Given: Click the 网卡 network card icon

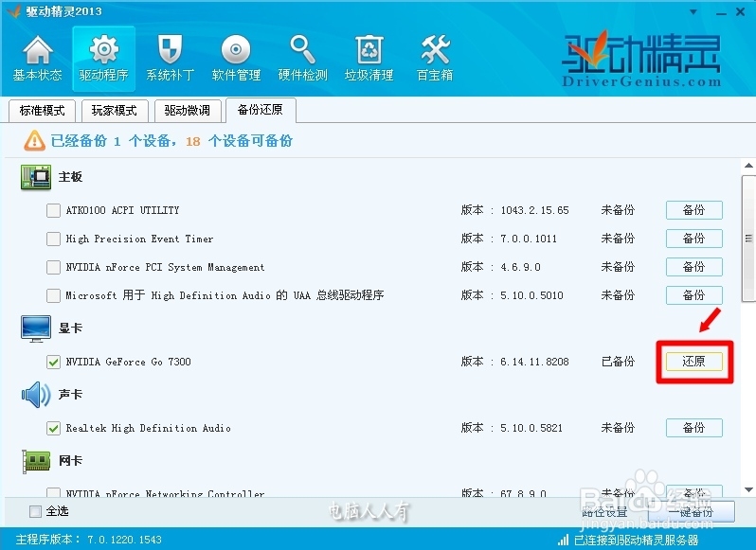Looking at the screenshot, I should click(x=36, y=461).
